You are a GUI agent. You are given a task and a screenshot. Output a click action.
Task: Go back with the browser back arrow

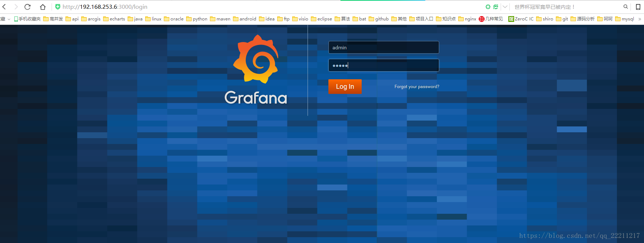coord(4,7)
